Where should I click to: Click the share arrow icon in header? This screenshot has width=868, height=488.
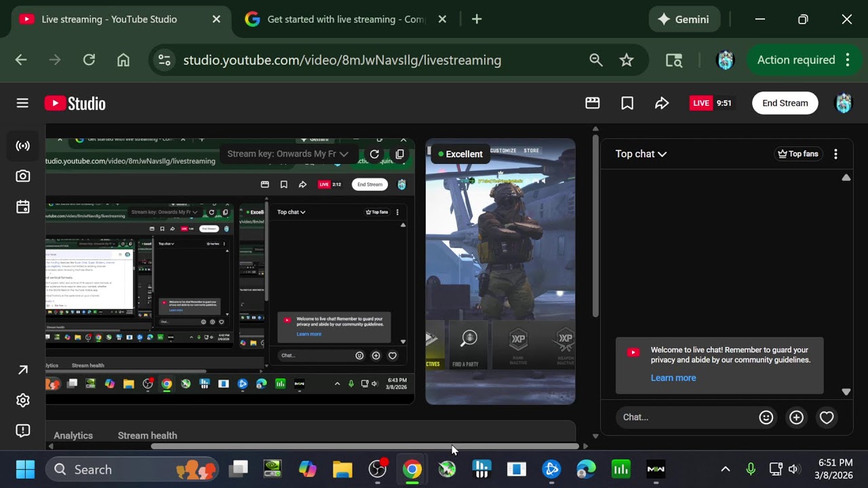[x=662, y=103]
